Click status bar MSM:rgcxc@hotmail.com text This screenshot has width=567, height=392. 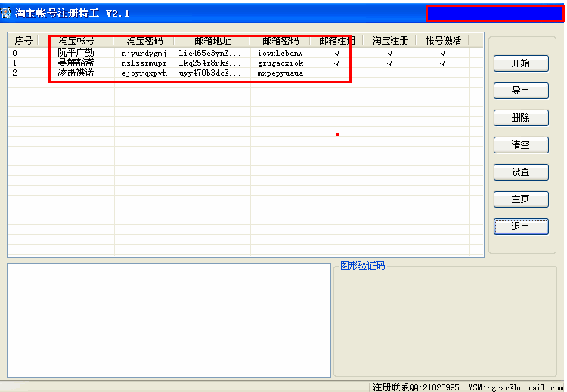(516, 387)
